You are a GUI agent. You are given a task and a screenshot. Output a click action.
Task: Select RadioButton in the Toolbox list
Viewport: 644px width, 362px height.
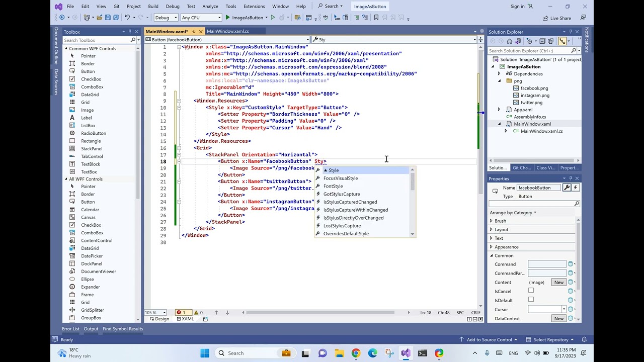(94, 133)
